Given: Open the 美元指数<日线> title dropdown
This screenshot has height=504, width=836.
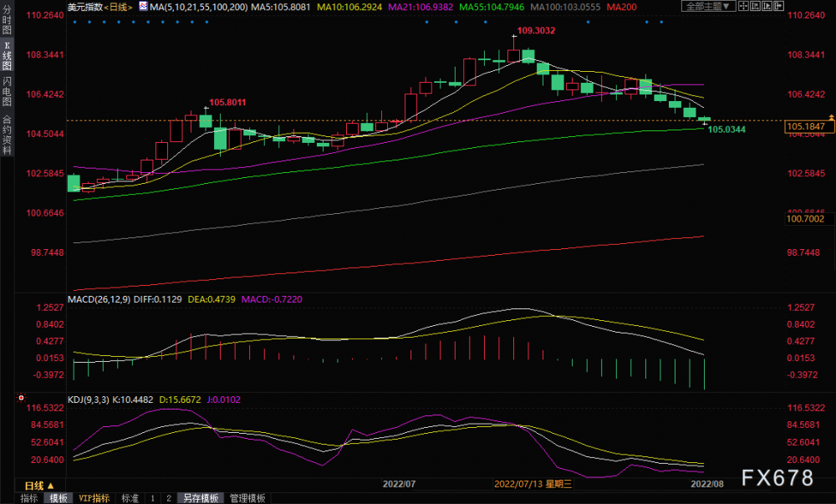Looking at the screenshot, I should pos(100,7).
